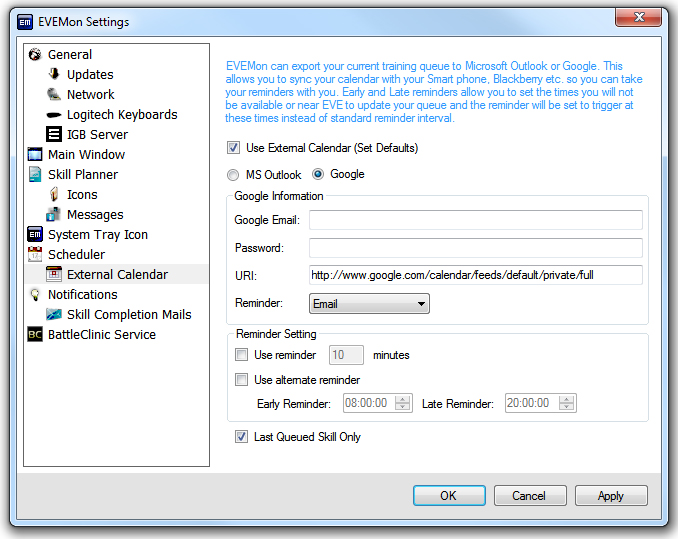Select Skill Completion Mails in tree

129,315
